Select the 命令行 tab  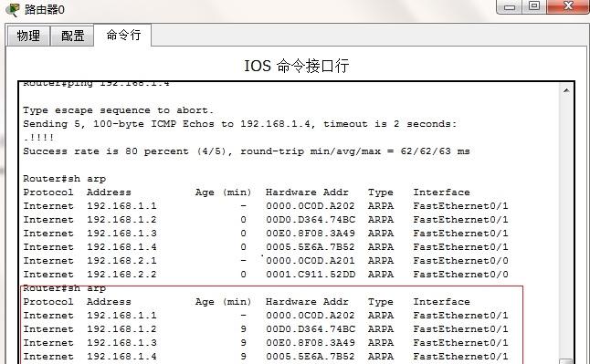click(123, 35)
